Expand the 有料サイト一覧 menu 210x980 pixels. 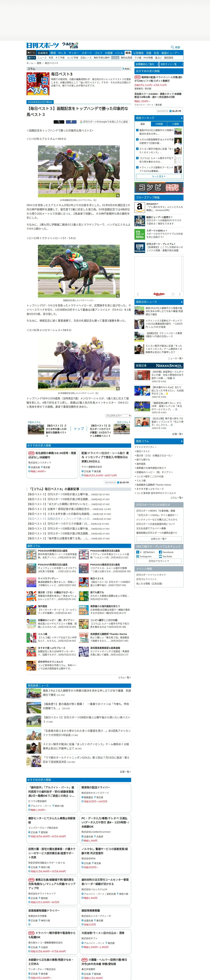(x=171, y=64)
